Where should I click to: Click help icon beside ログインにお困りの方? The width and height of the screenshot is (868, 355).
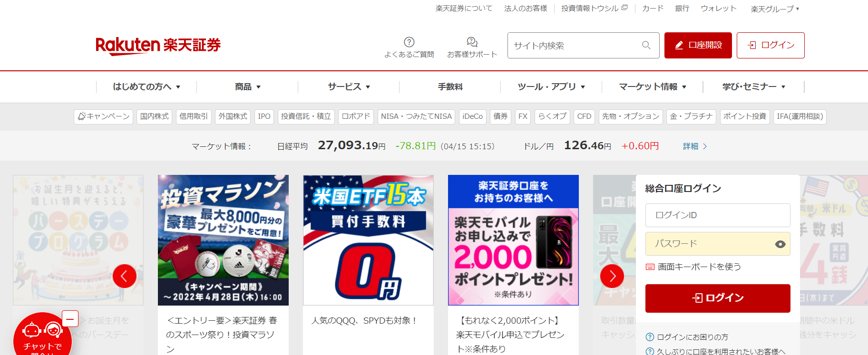click(x=650, y=337)
